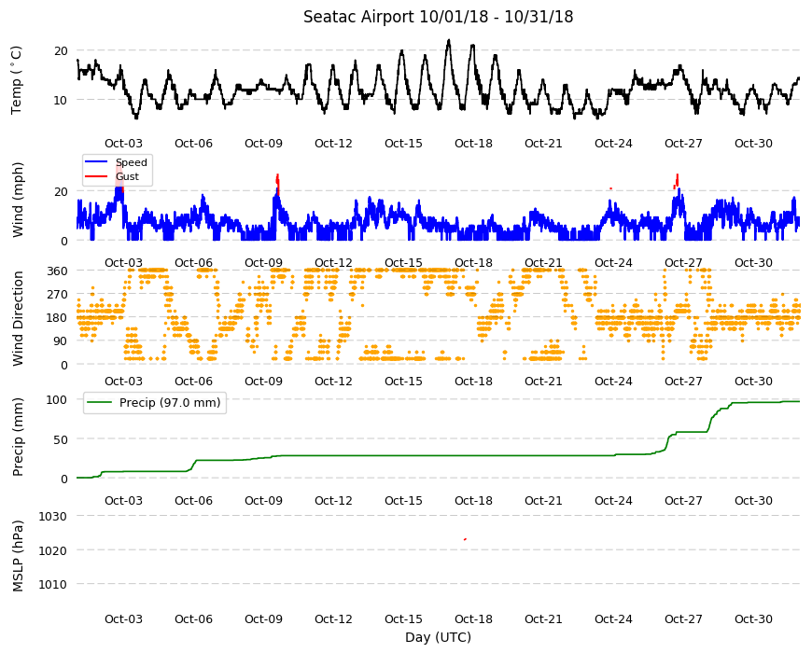The height and width of the screenshot is (653, 812).
Task: Click the green Precip legend line
Action: point(98,403)
